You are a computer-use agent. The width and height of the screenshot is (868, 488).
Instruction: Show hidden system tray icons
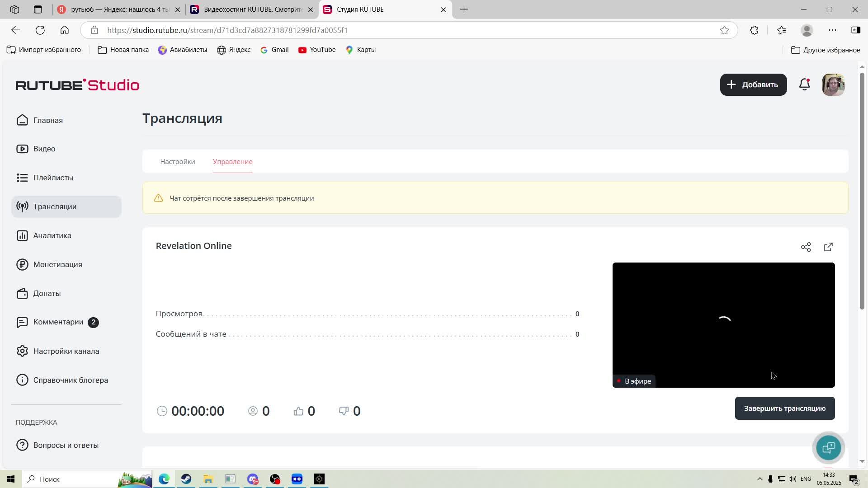(759, 479)
